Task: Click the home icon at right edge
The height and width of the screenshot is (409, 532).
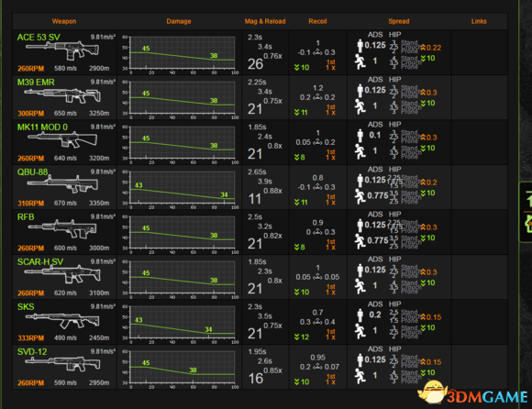Action: [x=528, y=224]
